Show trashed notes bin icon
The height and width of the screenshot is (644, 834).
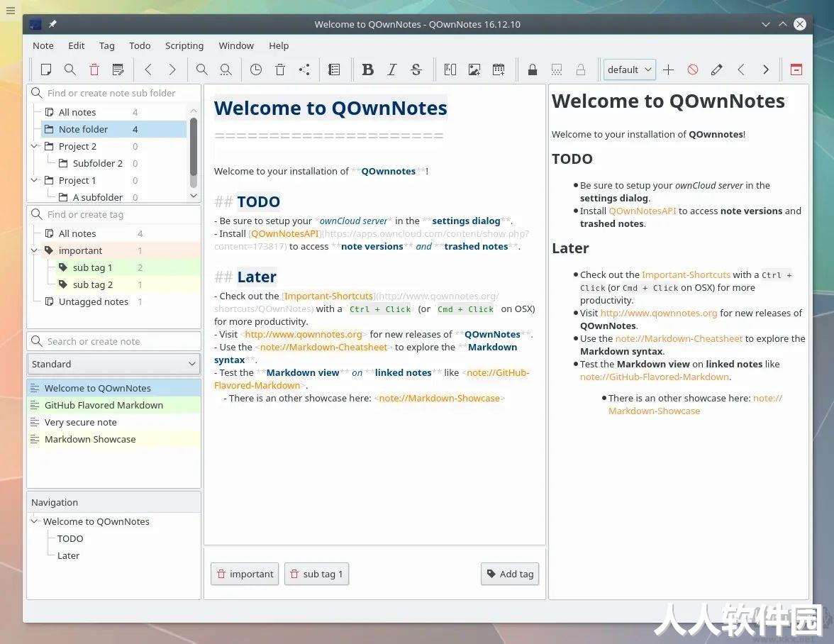coord(280,70)
